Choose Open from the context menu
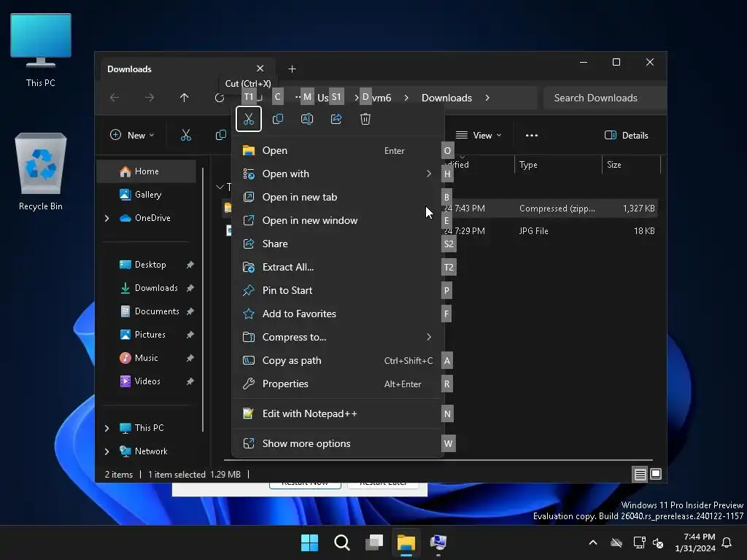747x560 pixels. 338,150
